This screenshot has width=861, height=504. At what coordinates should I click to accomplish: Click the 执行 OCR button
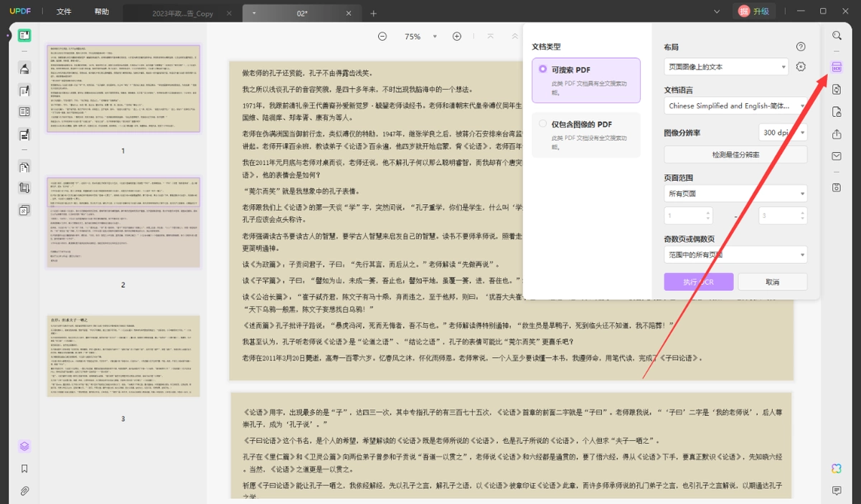[x=699, y=282]
